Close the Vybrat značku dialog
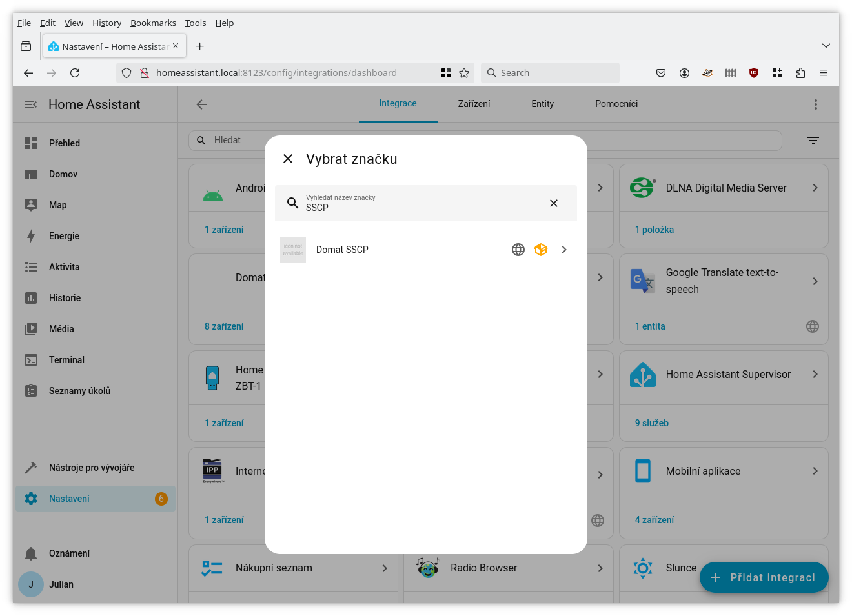This screenshot has width=852, height=616. [288, 159]
